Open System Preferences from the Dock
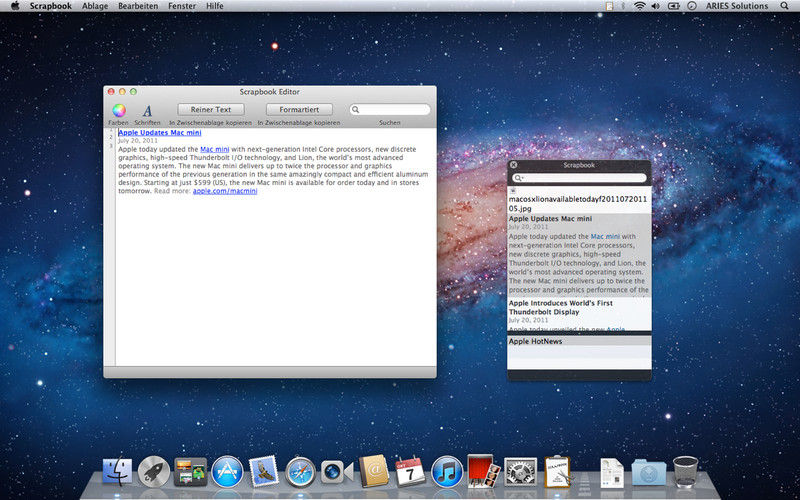 click(520, 471)
